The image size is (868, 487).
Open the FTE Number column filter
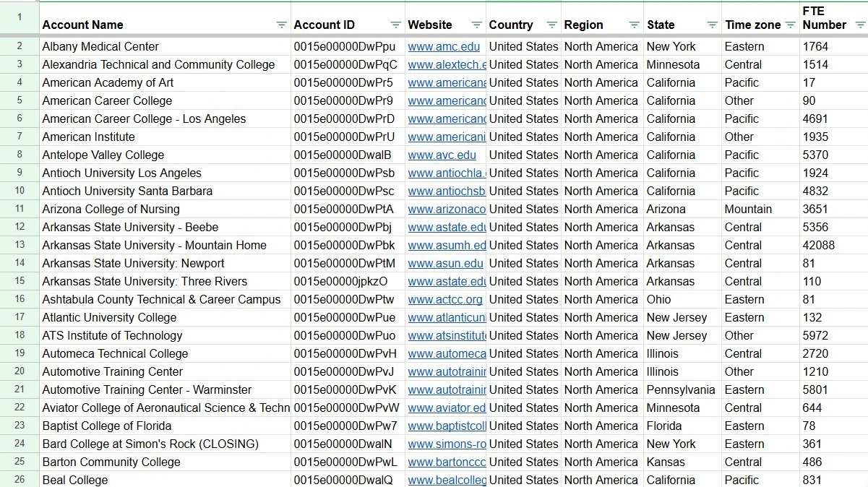coord(860,25)
